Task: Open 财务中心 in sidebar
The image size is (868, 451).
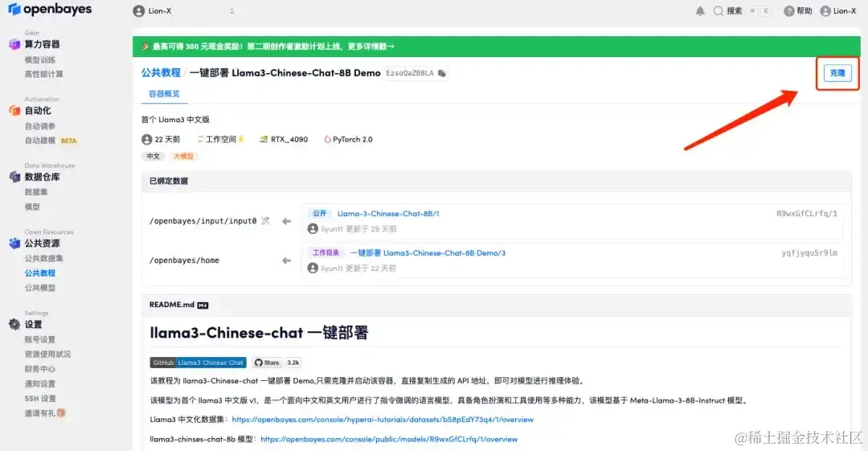Action: tap(40, 369)
